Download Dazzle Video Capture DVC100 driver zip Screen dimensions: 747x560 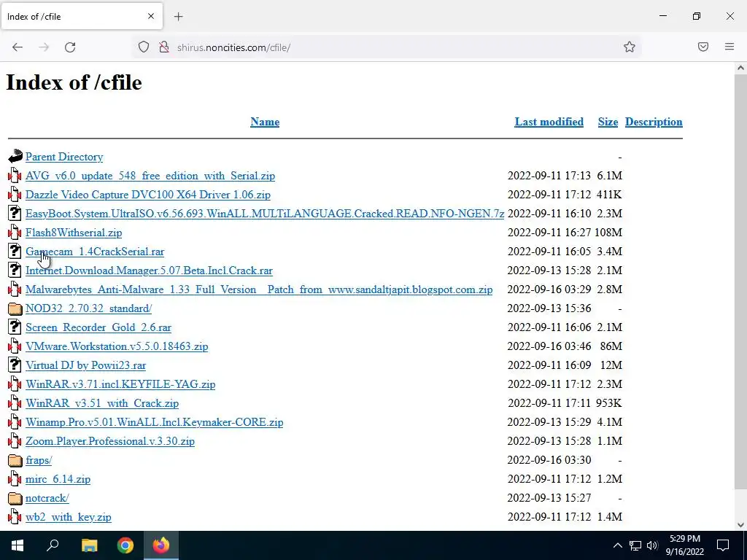click(x=147, y=195)
